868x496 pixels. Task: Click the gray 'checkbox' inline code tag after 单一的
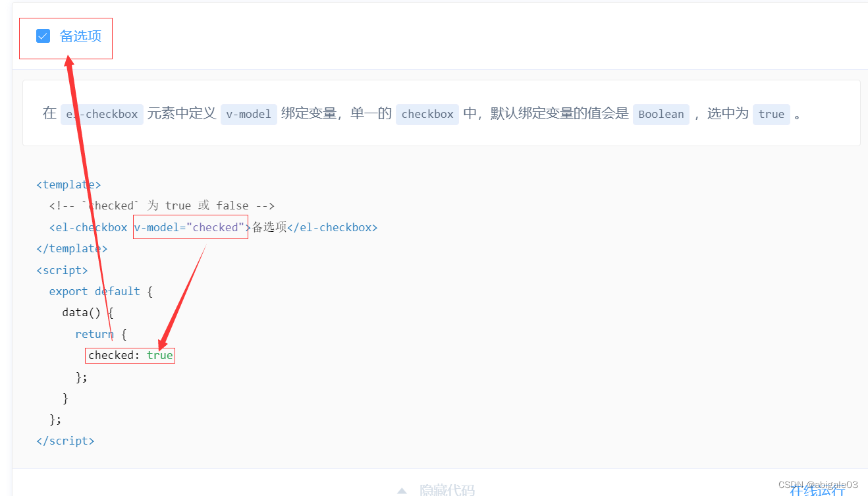coord(427,114)
